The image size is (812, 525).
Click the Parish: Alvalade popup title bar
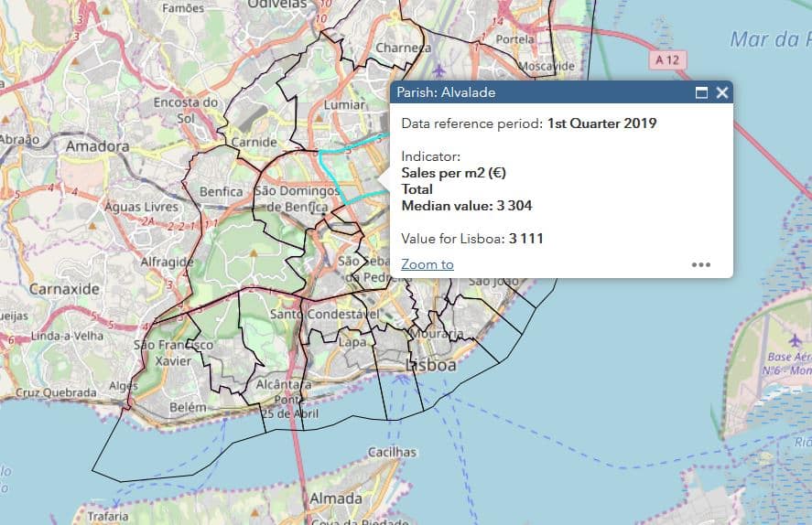[540, 92]
